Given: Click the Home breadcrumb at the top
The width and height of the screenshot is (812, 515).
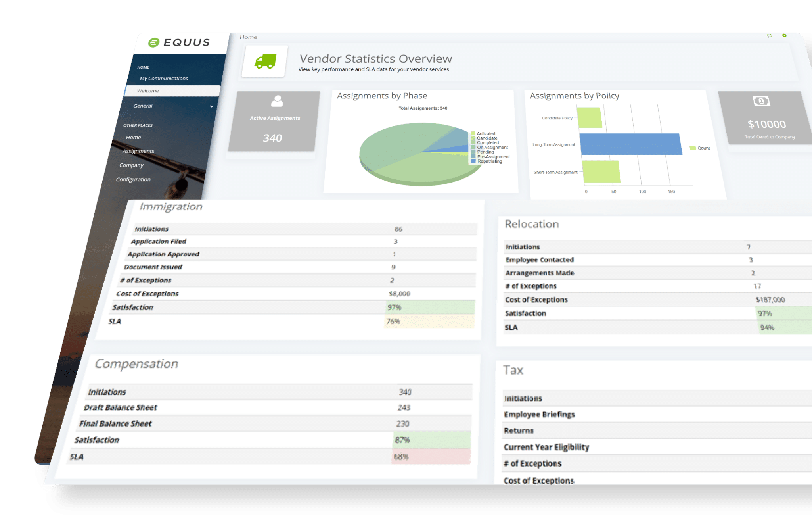Looking at the screenshot, I should 248,37.
